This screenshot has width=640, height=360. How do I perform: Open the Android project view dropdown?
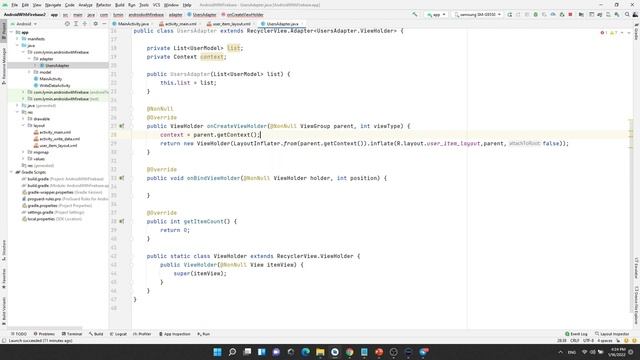coord(24,24)
